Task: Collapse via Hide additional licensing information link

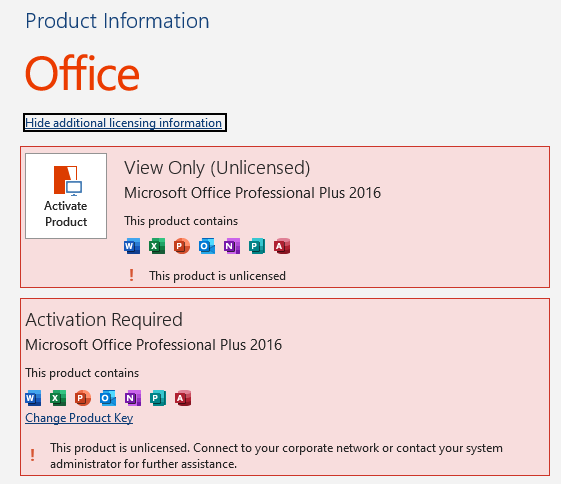Action: coord(123,123)
